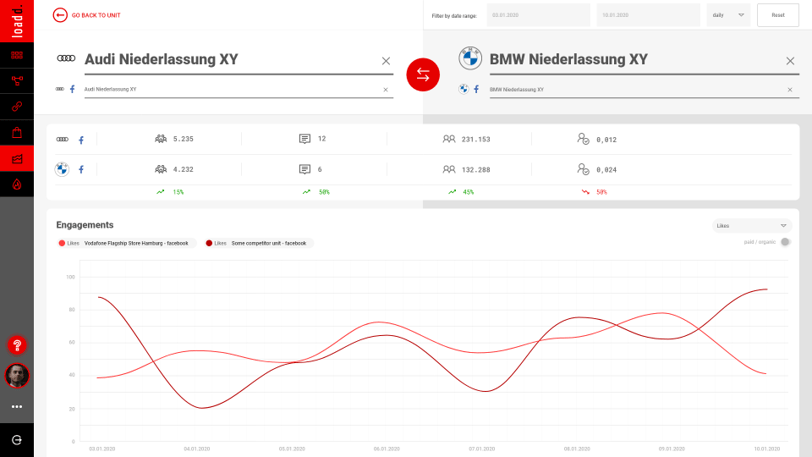Open the shopping bag sidebar icon
Image resolution: width=812 pixels, height=457 pixels.
tap(17, 133)
